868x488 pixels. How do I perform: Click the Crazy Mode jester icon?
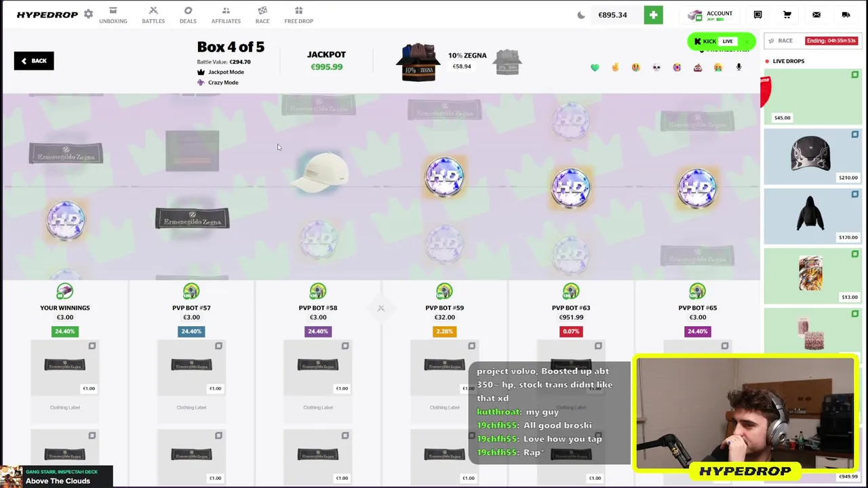pos(201,83)
